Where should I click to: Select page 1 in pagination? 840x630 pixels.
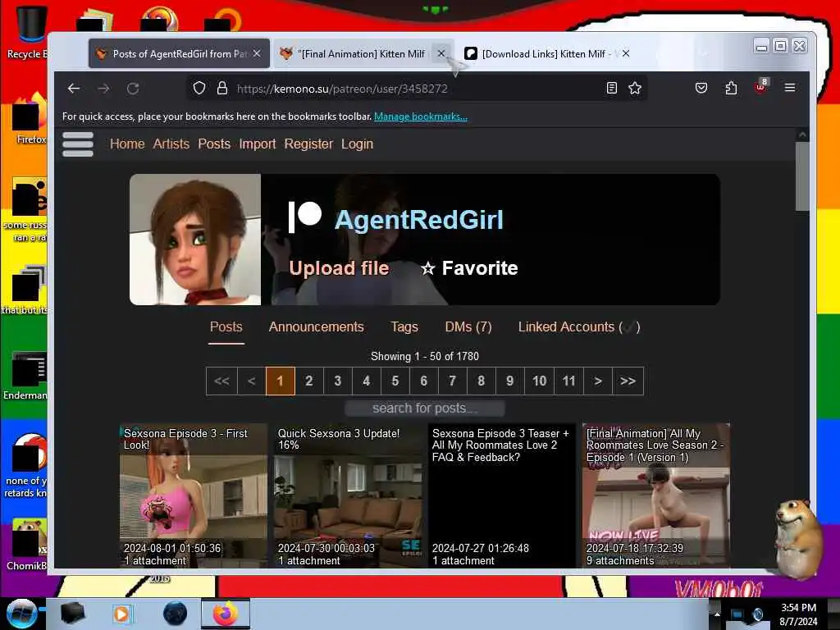(280, 381)
